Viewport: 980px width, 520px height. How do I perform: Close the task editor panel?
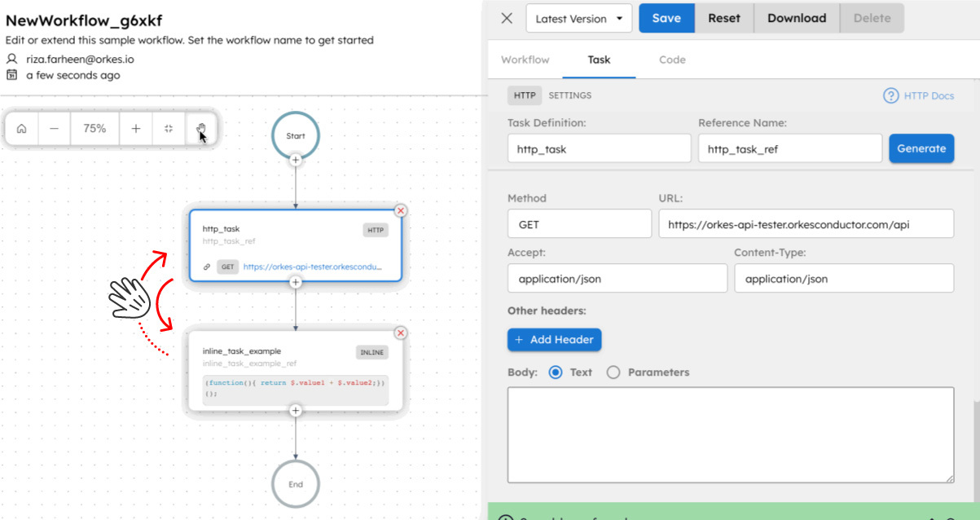pos(506,18)
